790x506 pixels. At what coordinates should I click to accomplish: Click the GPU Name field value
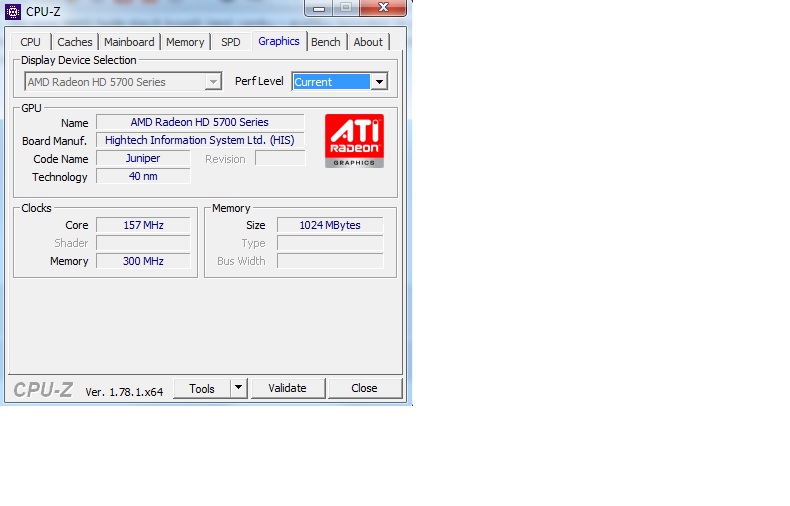coord(200,122)
